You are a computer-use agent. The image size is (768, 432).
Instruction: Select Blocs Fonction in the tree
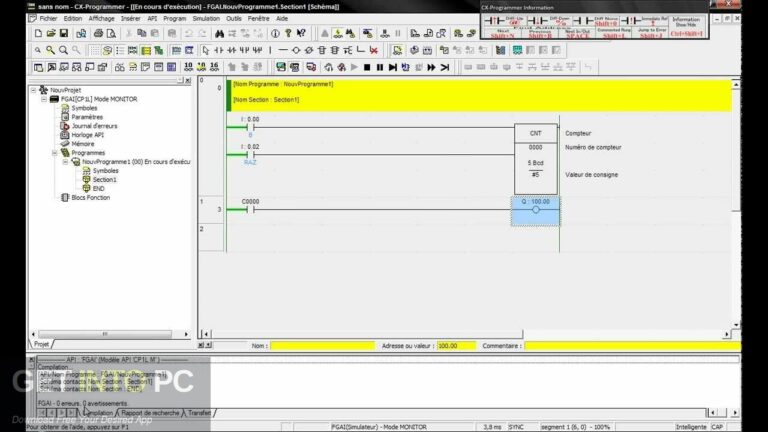[91, 198]
